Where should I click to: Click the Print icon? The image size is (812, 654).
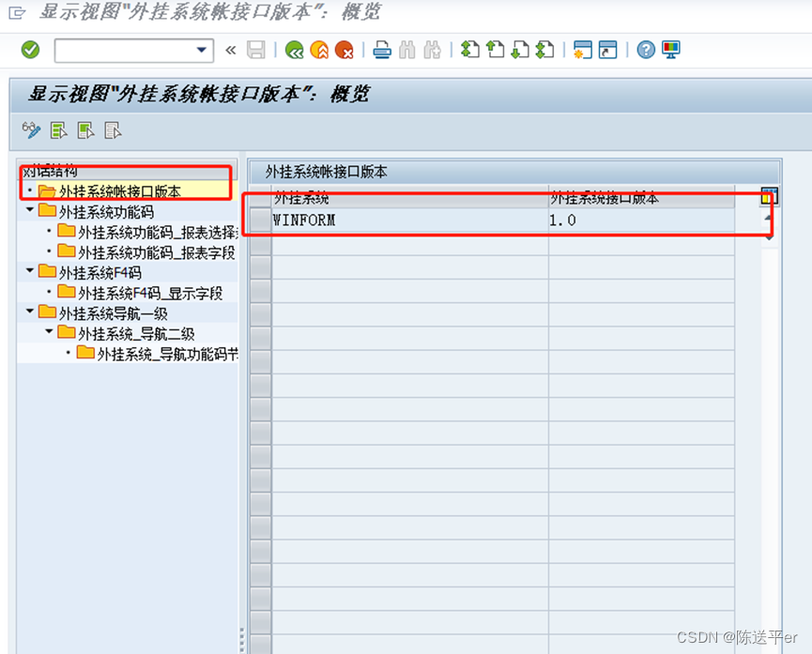click(382, 51)
